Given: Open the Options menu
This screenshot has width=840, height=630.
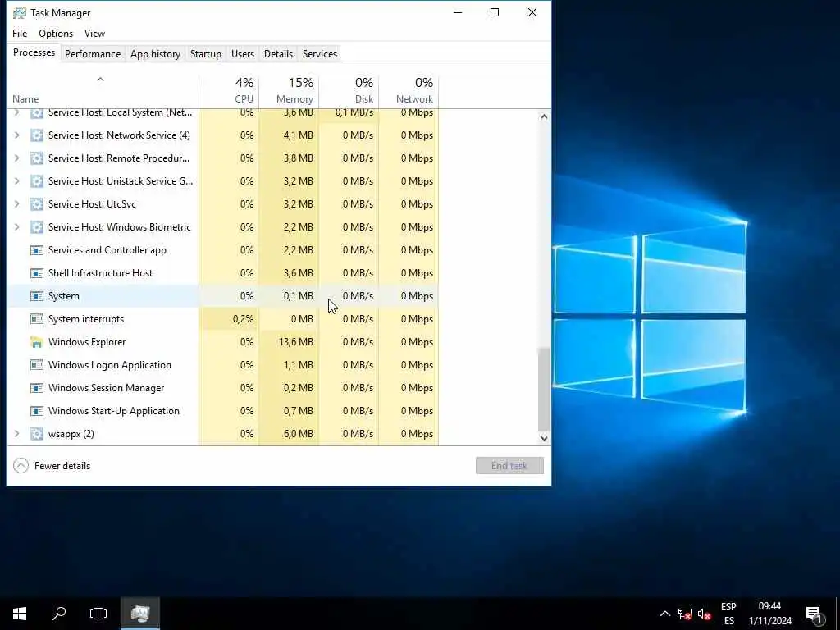Looking at the screenshot, I should [x=56, y=33].
